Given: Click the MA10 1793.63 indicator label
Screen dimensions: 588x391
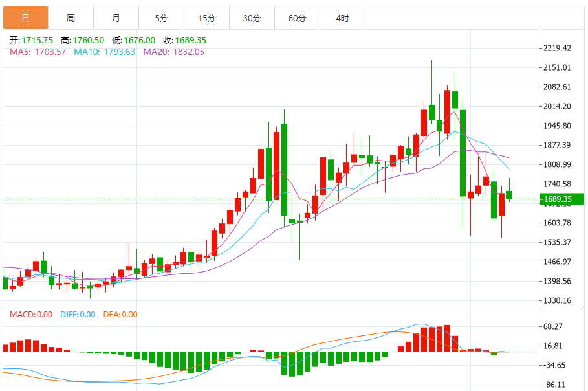Looking at the screenshot, I should click(x=104, y=52).
